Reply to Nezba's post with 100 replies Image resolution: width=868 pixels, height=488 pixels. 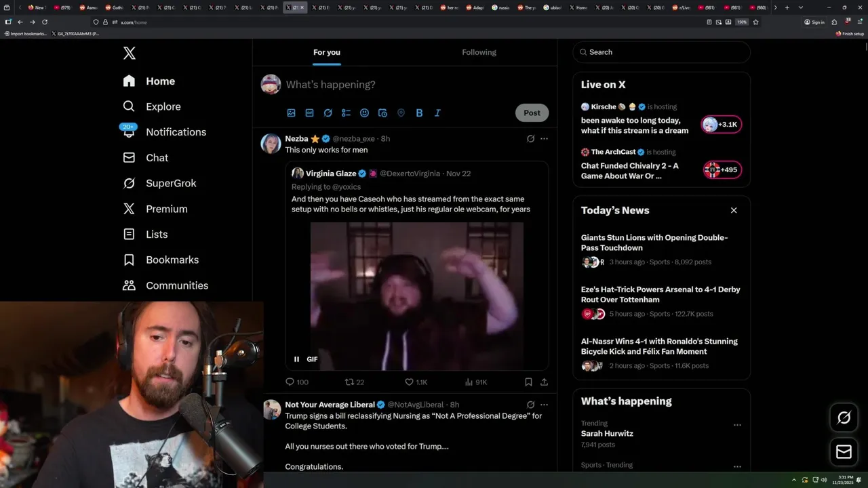coord(296,382)
